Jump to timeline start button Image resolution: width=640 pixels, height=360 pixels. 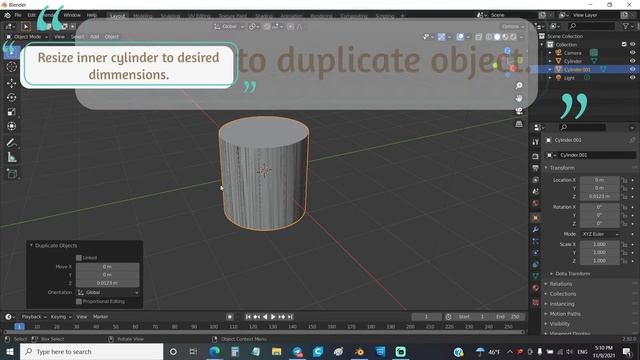click(248, 317)
